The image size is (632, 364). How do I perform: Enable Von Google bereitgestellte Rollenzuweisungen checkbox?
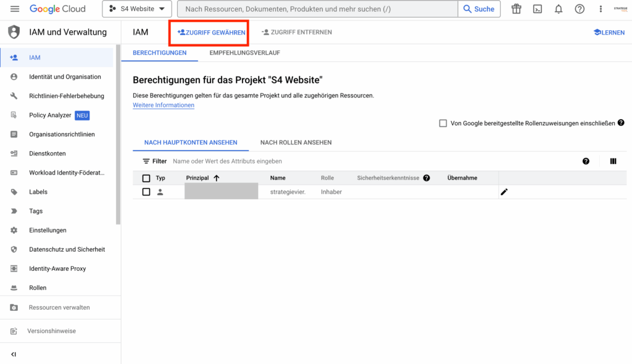point(443,123)
